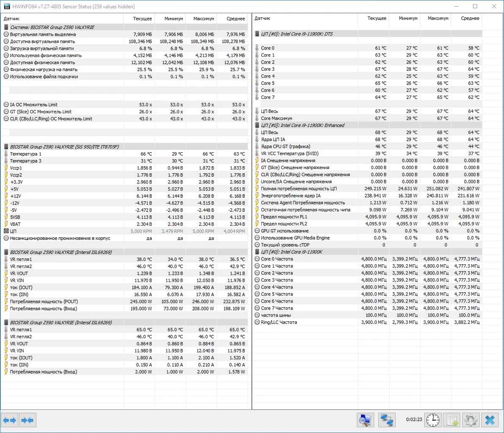Select the Температура 3 row label

tap(26, 161)
